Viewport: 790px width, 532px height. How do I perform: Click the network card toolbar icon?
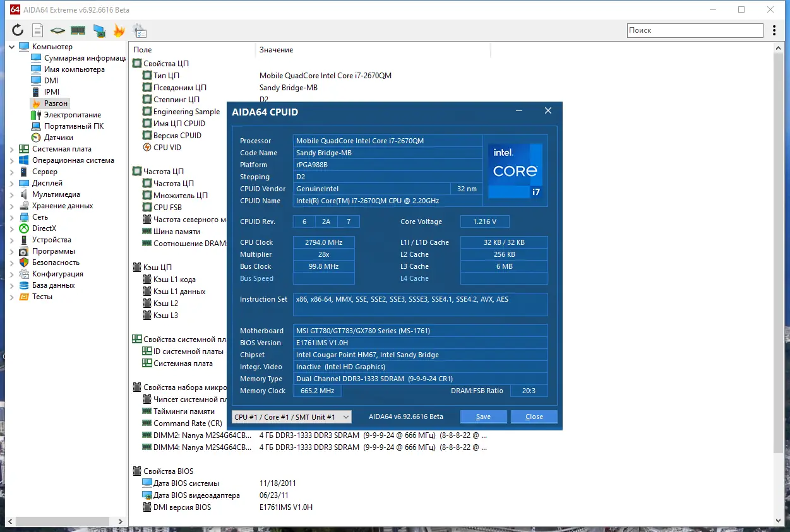(x=99, y=30)
